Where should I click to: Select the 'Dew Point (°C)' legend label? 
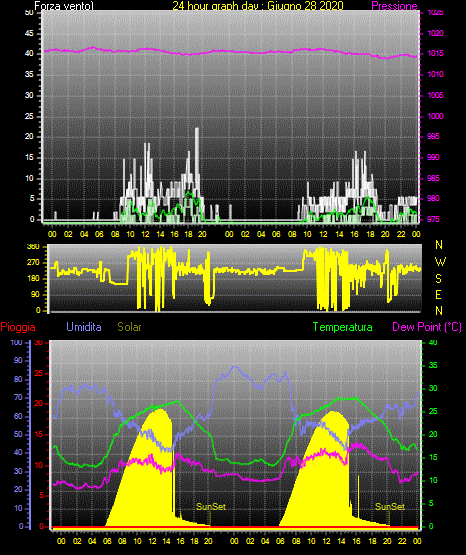(x=427, y=327)
